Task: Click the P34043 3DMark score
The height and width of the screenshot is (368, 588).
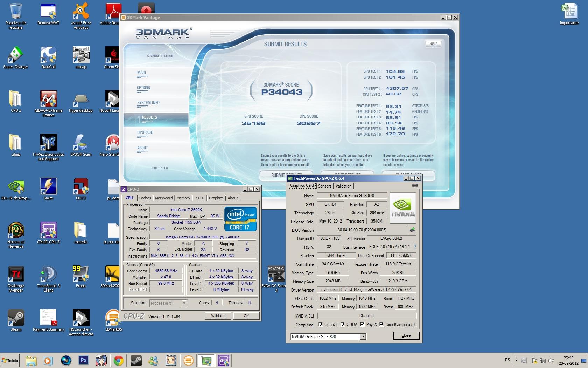Action: 282,92
